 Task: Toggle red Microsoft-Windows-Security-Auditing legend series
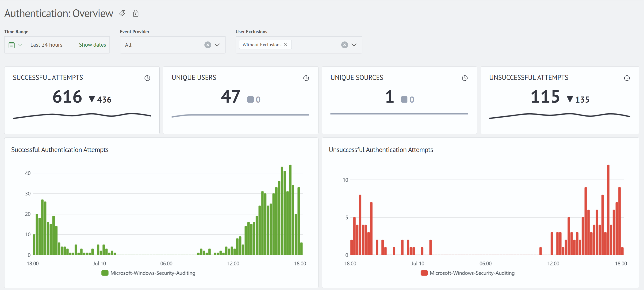(x=468, y=273)
